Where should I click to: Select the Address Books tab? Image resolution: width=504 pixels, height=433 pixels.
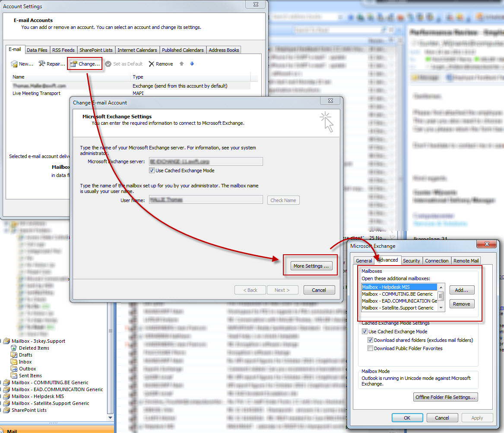coord(224,50)
